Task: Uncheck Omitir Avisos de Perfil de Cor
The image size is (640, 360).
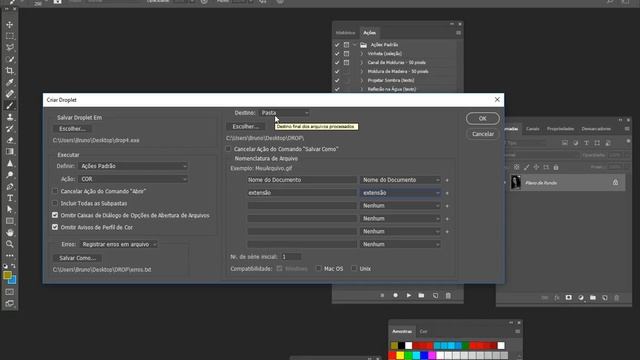Action: pos(55,227)
